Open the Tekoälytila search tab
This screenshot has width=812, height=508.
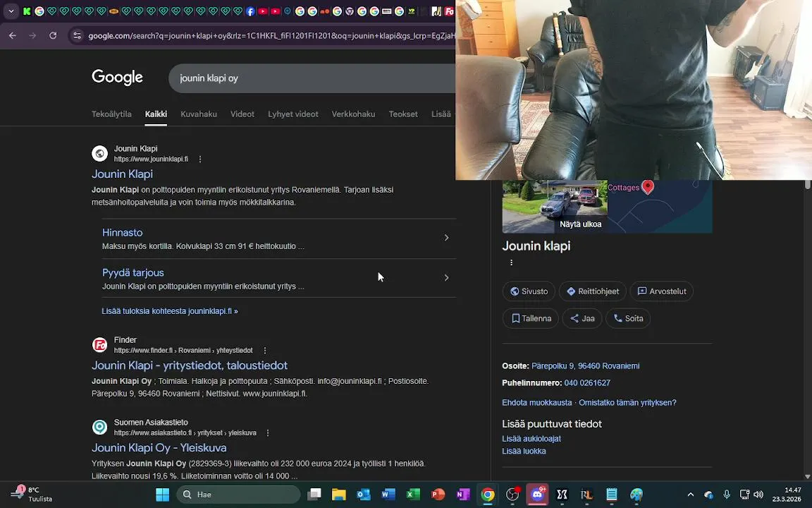[x=111, y=114]
